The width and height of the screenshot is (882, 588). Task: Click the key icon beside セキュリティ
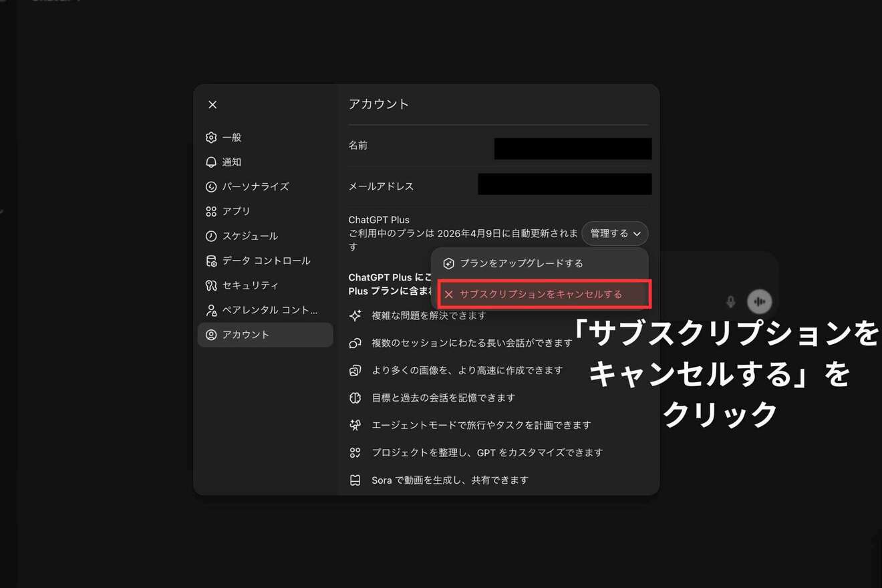tap(211, 286)
